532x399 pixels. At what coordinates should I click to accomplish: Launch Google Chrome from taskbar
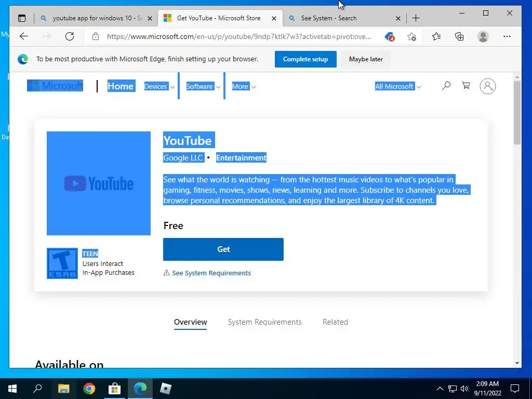pyautogui.click(x=89, y=389)
